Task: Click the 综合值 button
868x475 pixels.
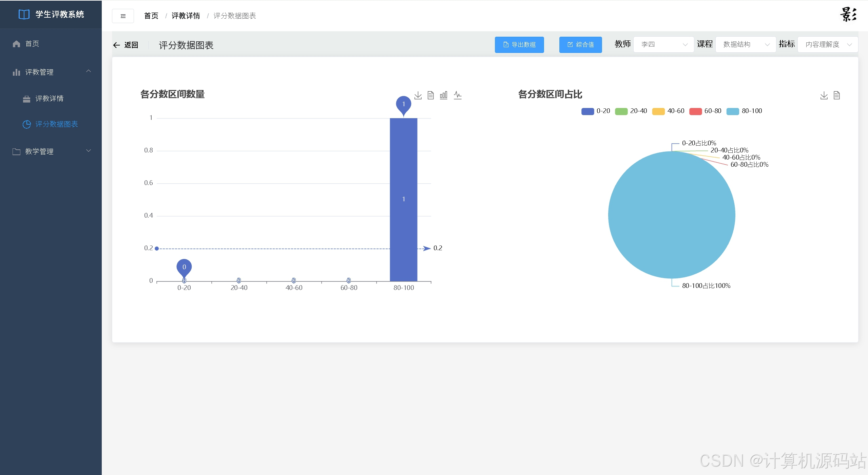Action: click(x=580, y=45)
